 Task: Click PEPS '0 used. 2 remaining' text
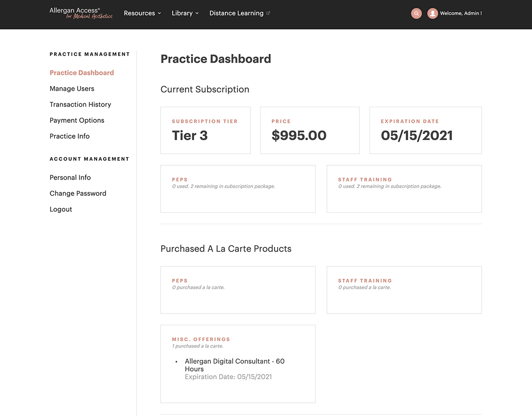tap(223, 186)
